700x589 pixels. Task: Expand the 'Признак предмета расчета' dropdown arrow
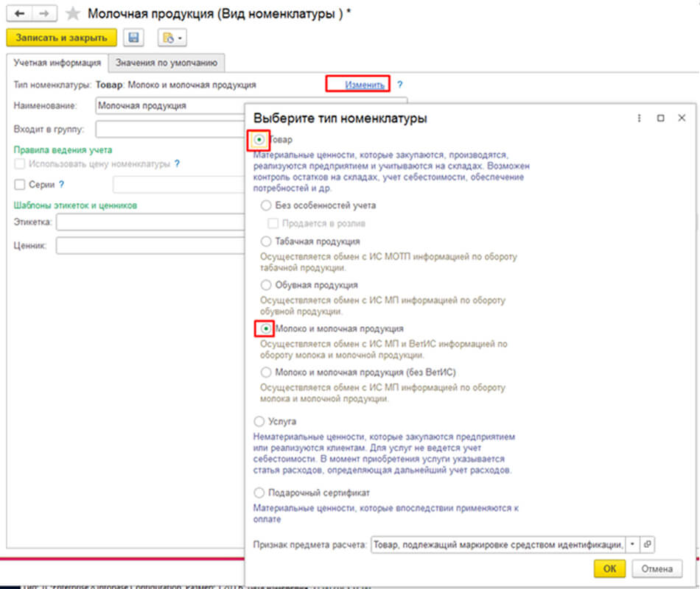632,544
